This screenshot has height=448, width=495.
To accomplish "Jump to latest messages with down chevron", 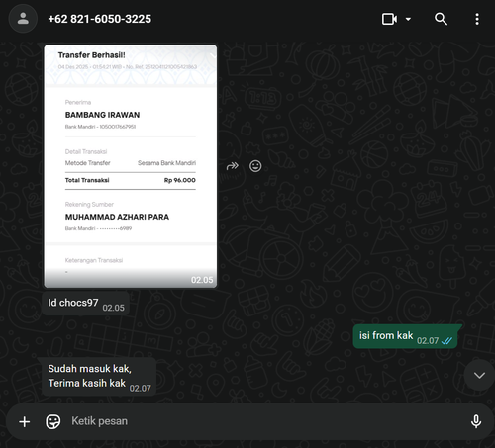I will [479, 375].
